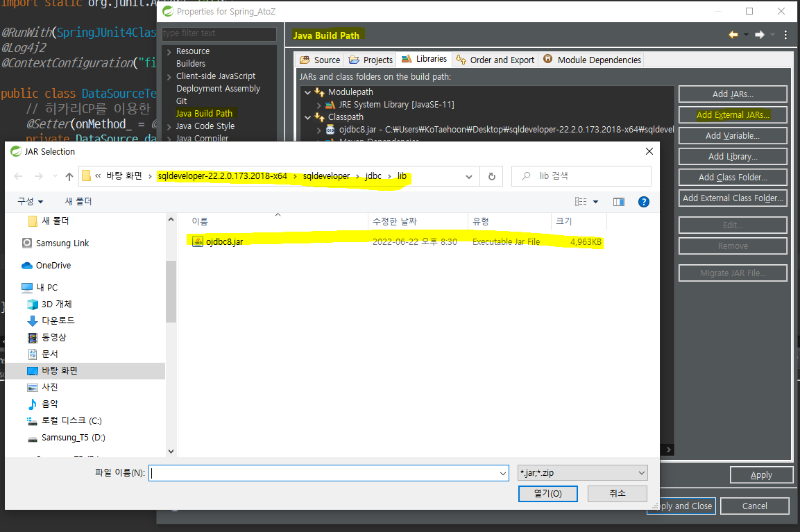Open the file type filter dropdown
The image size is (800, 532).
pos(583,473)
